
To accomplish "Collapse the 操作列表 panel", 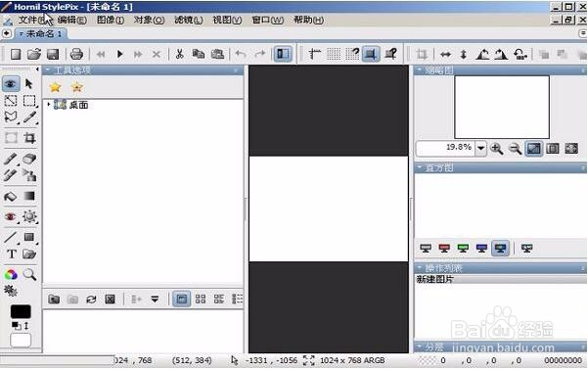I will pyautogui.click(x=419, y=268).
